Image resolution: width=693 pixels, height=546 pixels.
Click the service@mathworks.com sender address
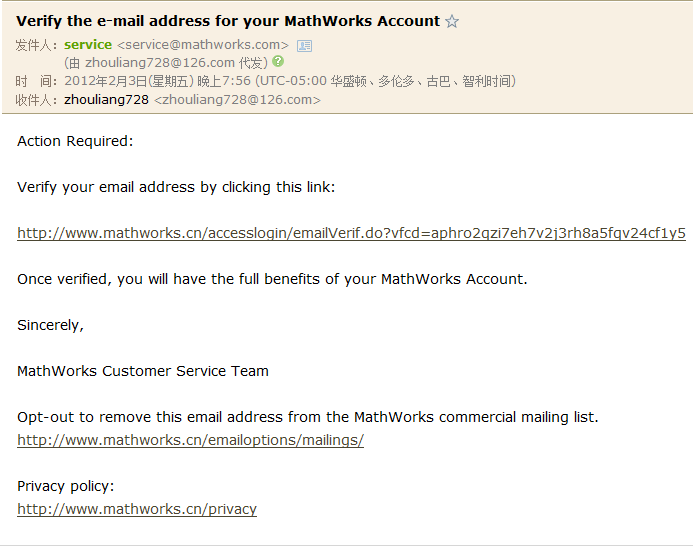pyautogui.click(x=203, y=45)
